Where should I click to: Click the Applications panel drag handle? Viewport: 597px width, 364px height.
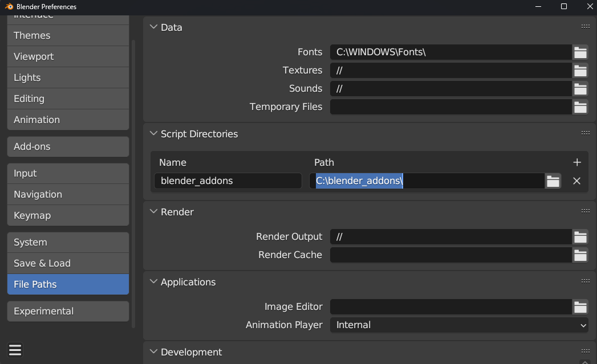tap(586, 281)
